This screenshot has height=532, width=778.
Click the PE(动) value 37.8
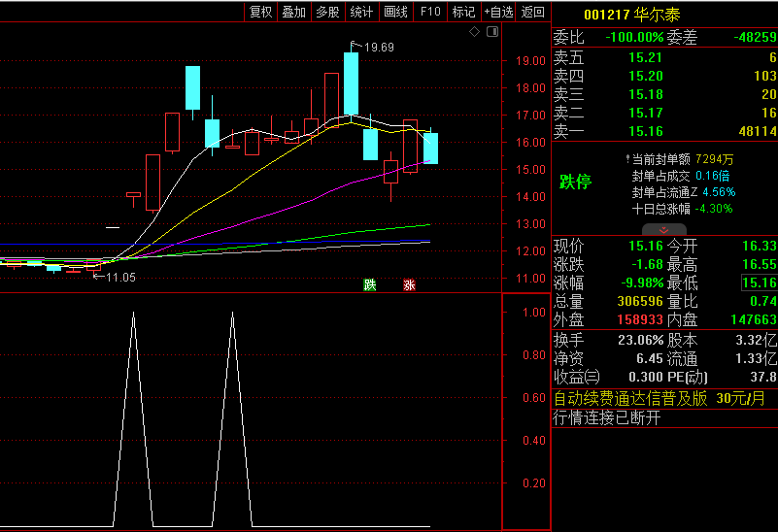(x=763, y=378)
